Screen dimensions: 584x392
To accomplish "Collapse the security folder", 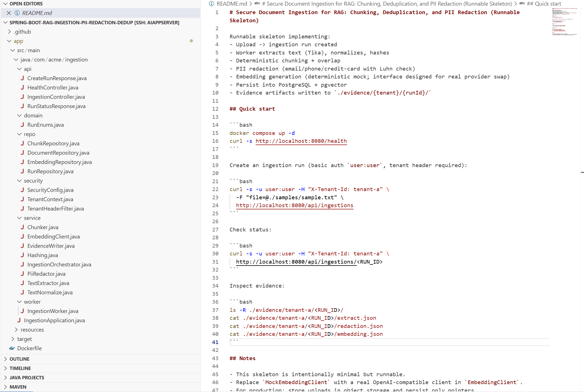I will [19, 181].
